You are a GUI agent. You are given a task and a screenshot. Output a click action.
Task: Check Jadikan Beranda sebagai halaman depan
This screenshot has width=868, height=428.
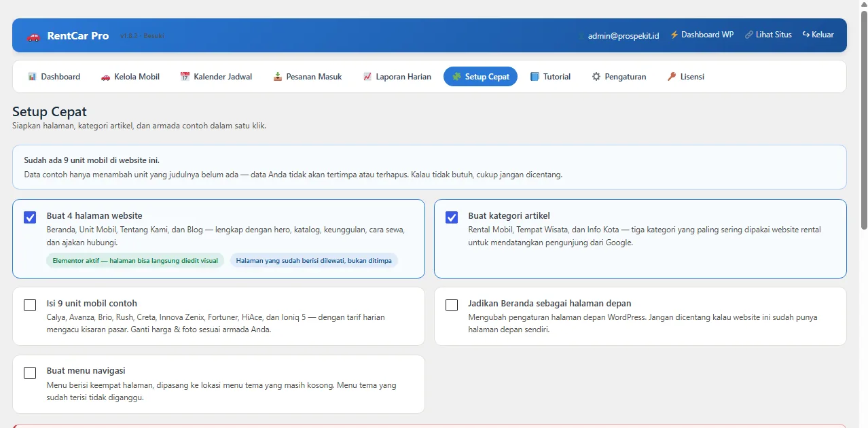click(452, 305)
